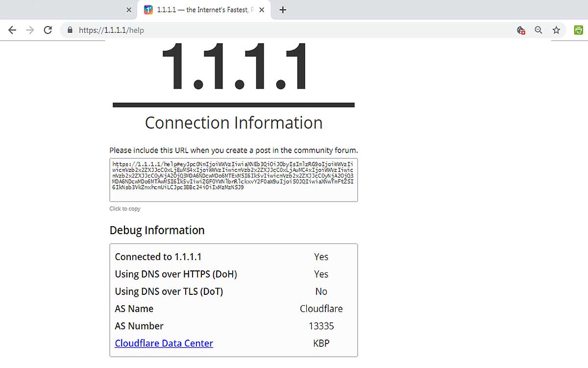Click the Cloudflare AS Name value
This screenshot has width=588, height=368.
[321, 309]
